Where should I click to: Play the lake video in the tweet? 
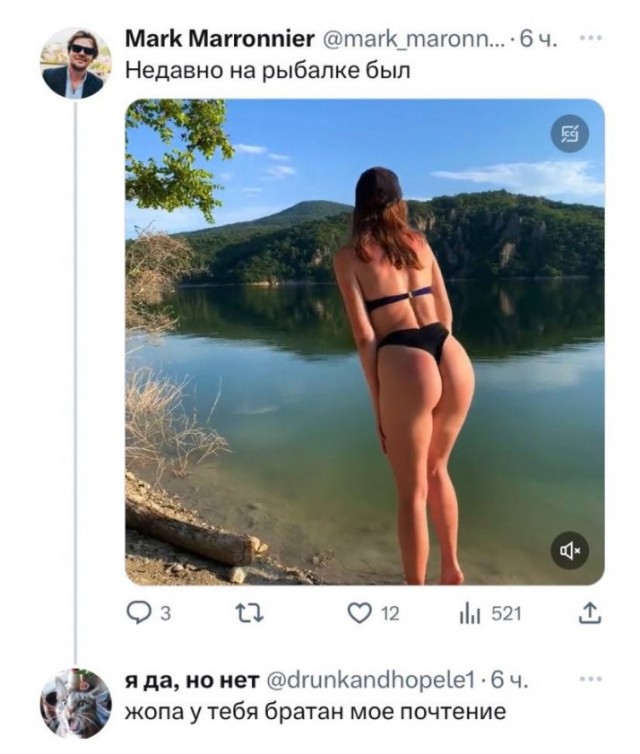point(364,341)
